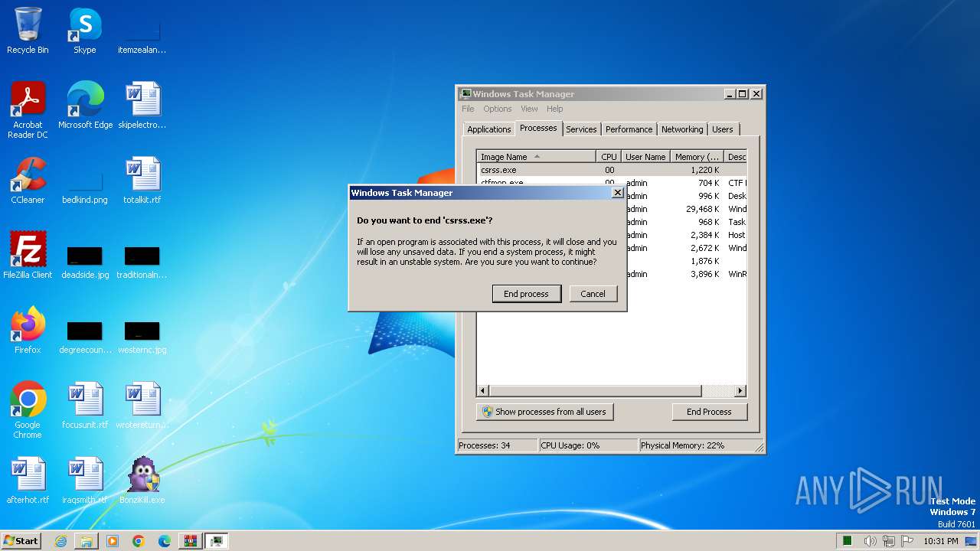Select the focusunit.rtf document

85,406
